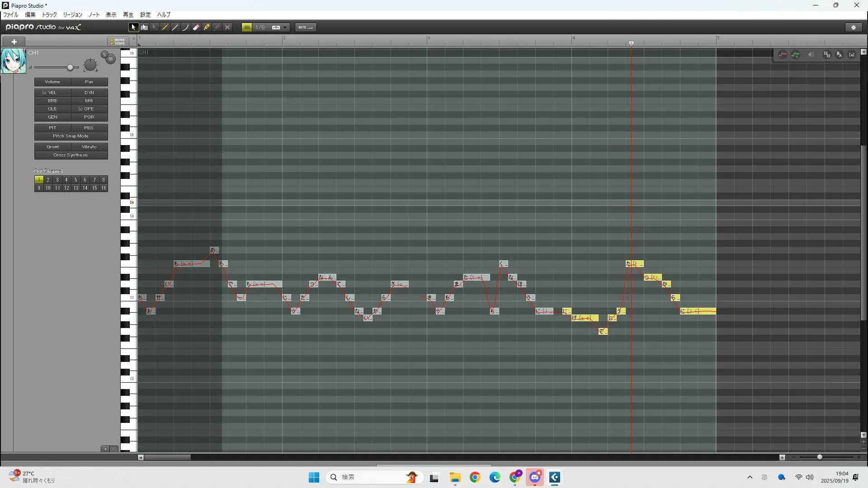Click the lyric language あA icon

pos(839,55)
